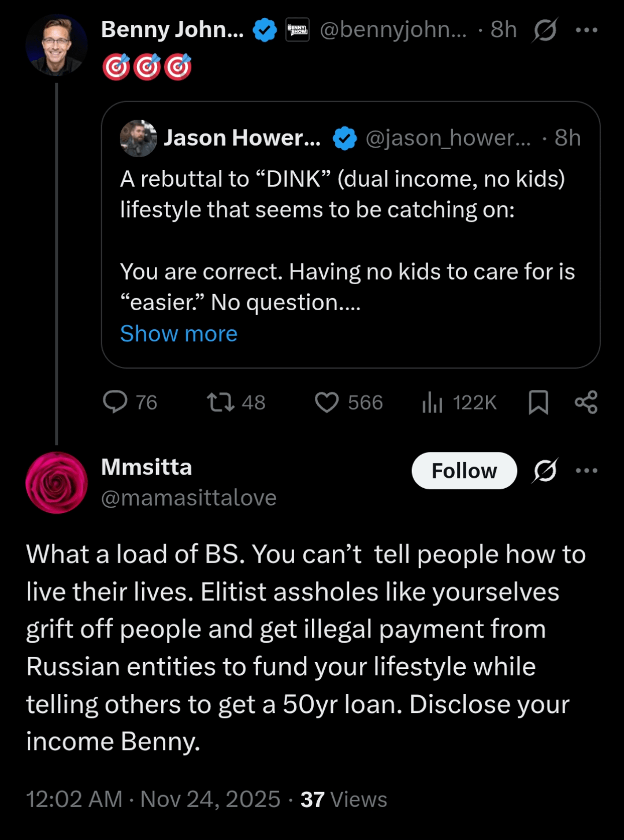Open Jason Howerton's quoted avatar
This screenshot has height=840, width=624.
138,139
